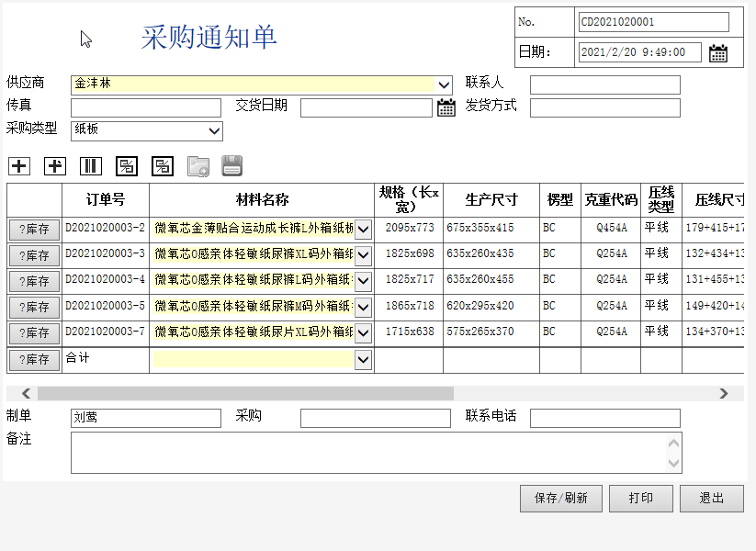Click the 库存 button for order D2021020003-7

(34, 332)
